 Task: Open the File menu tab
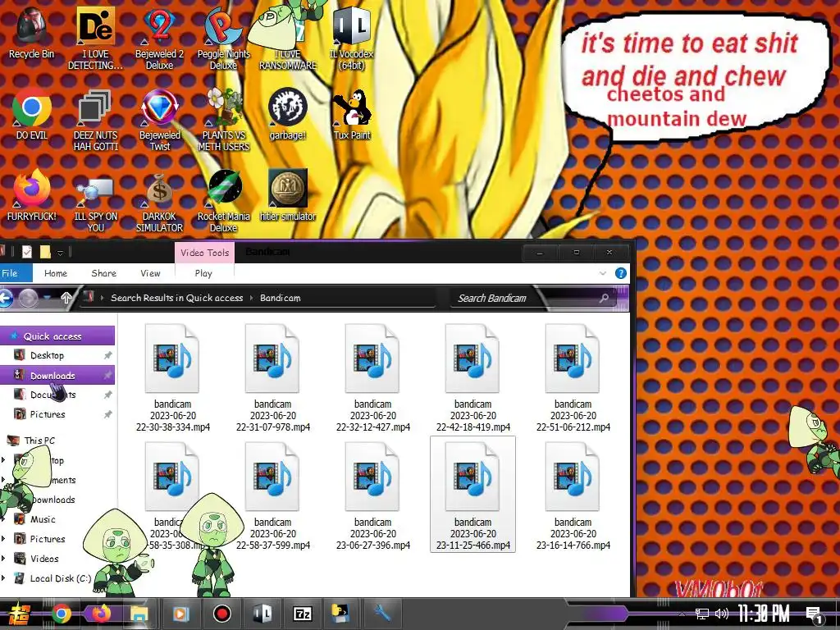pos(15,273)
